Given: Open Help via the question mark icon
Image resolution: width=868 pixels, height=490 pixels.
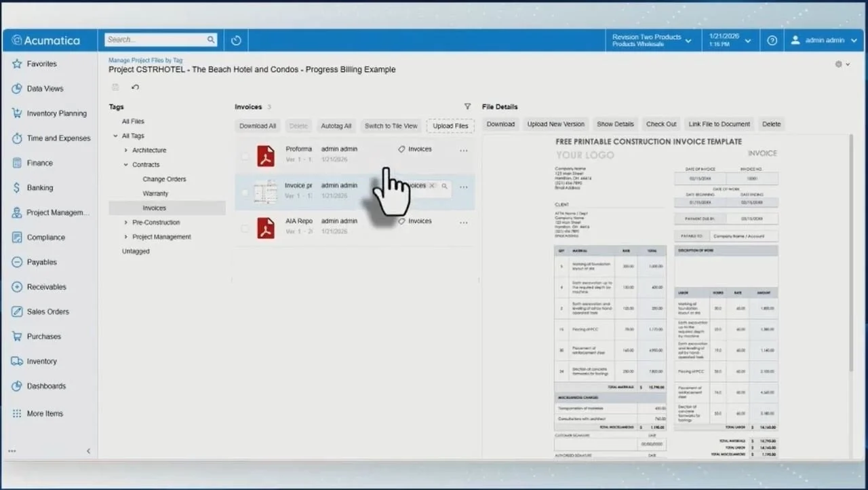Looking at the screenshot, I should [772, 40].
